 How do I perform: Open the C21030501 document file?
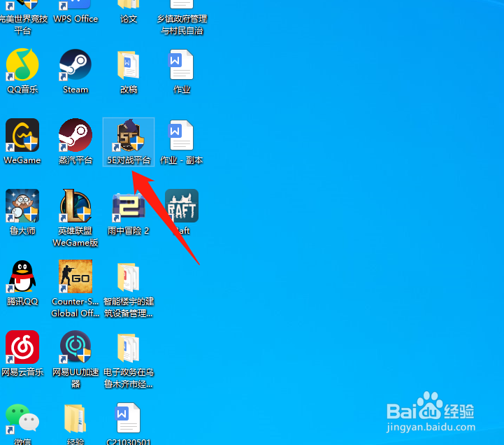pyautogui.click(x=128, y=418)
